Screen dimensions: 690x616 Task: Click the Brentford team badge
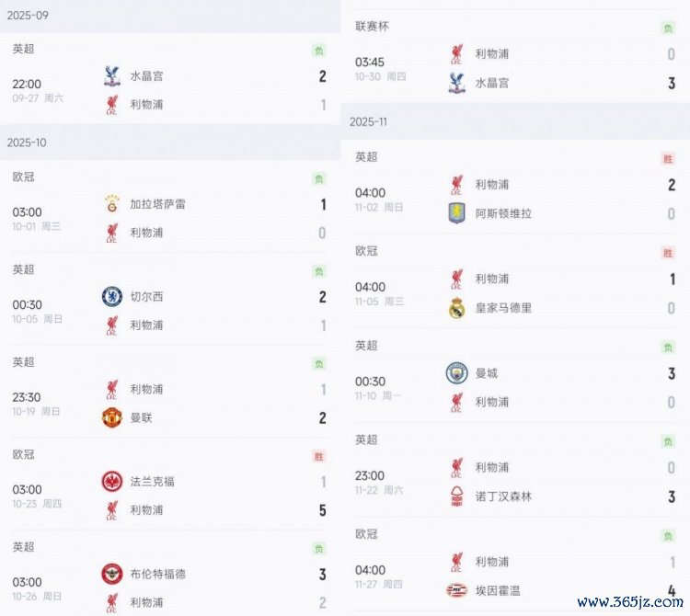(x=112, y=574)
